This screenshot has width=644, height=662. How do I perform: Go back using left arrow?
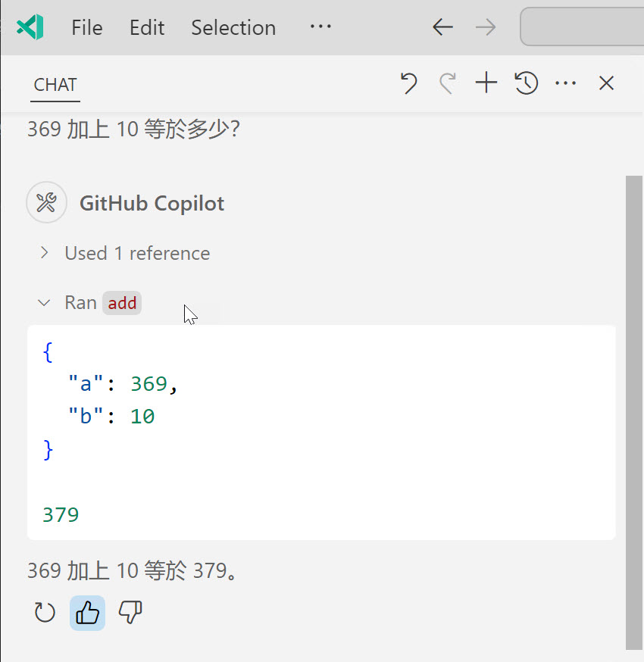click(x=443, y=27)
